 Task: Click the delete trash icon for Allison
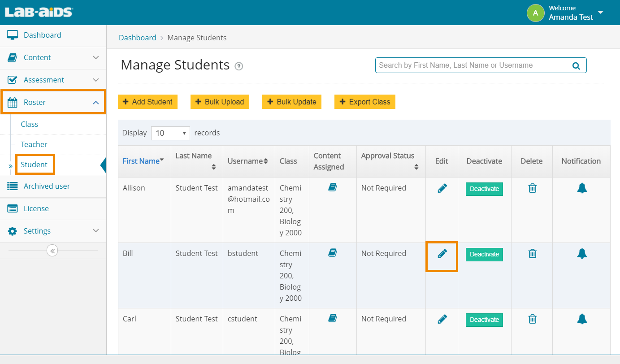(x=532, y=188)
